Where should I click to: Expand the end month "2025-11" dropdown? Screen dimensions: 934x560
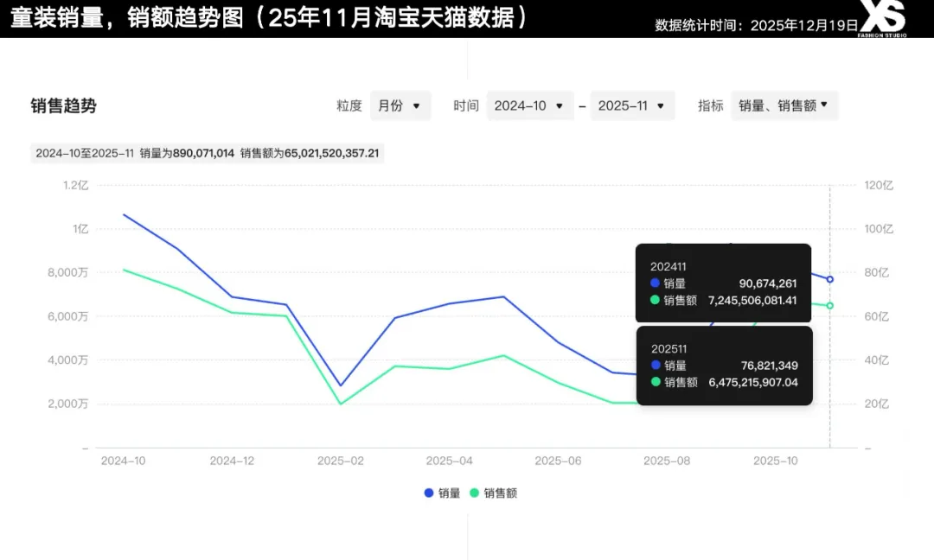tap(632, 105)
